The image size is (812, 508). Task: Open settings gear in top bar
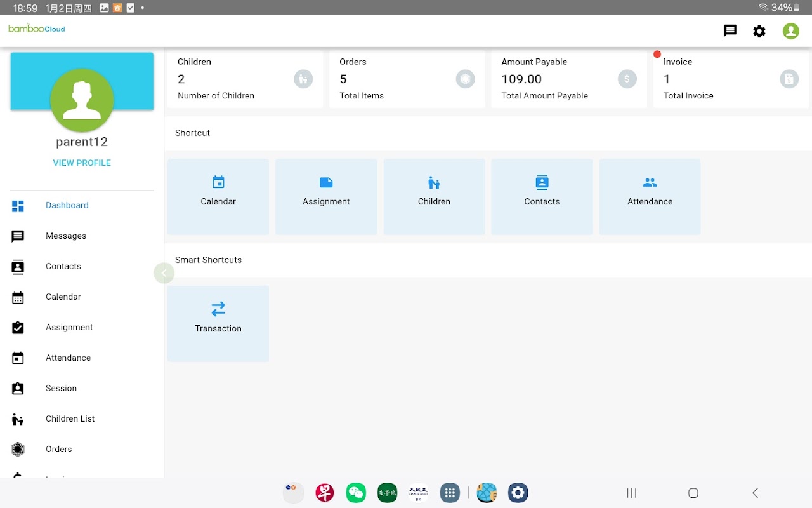click(x=759, y=31)
